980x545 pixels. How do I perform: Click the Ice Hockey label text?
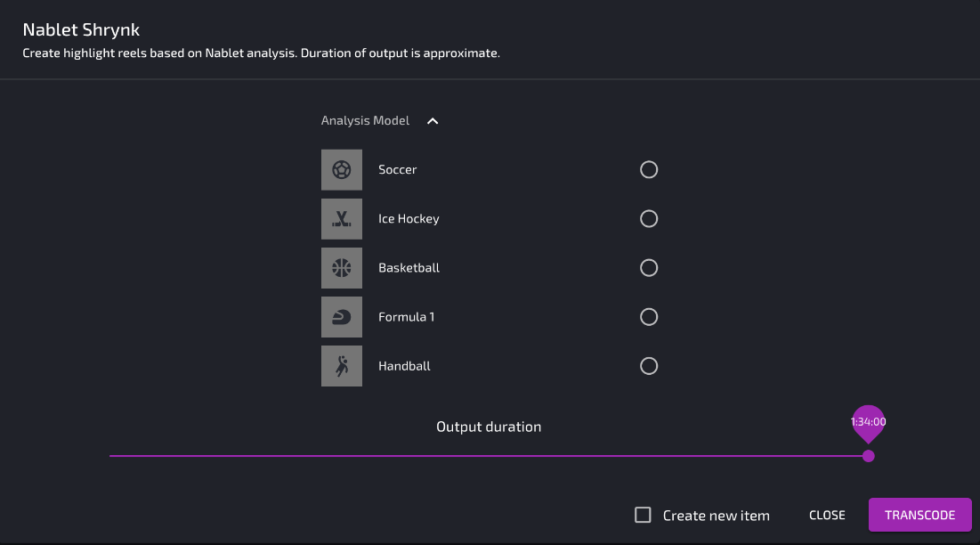[x=409, y=219]
